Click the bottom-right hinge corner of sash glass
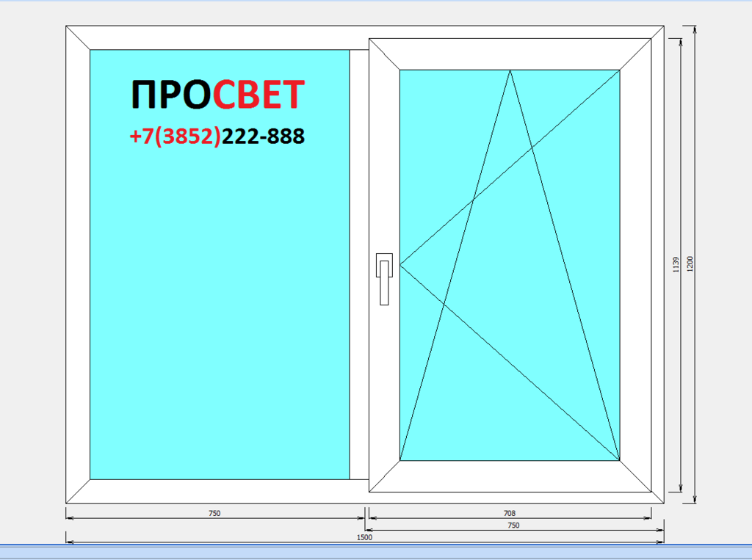 [619, 460]
